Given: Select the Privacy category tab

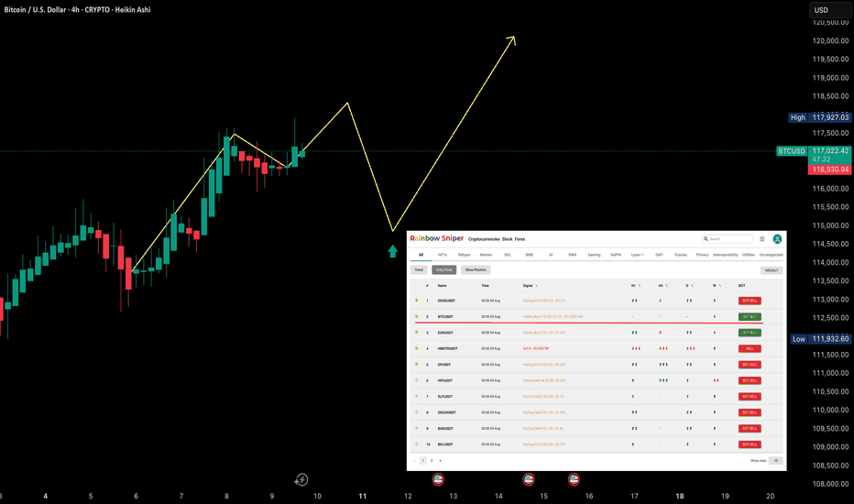Looking at the screenshot, I should click(703, 255).
